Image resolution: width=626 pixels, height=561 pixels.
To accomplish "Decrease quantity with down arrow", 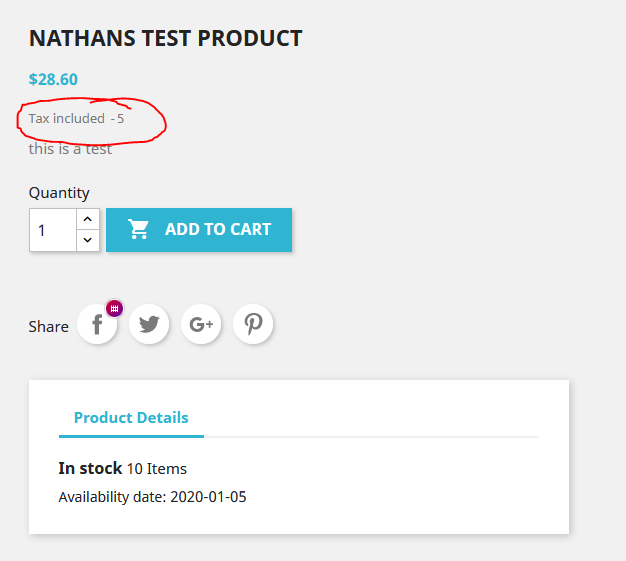I will [x=88, y=240].
